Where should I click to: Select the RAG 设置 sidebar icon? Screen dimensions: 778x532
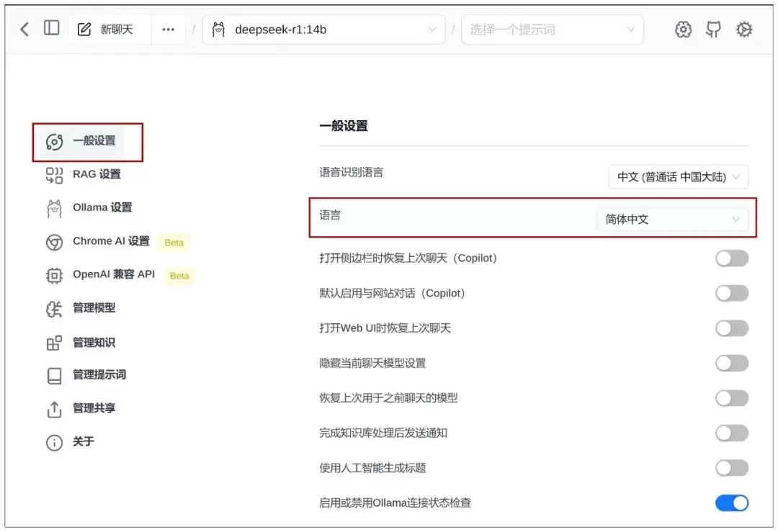point(55,174)
